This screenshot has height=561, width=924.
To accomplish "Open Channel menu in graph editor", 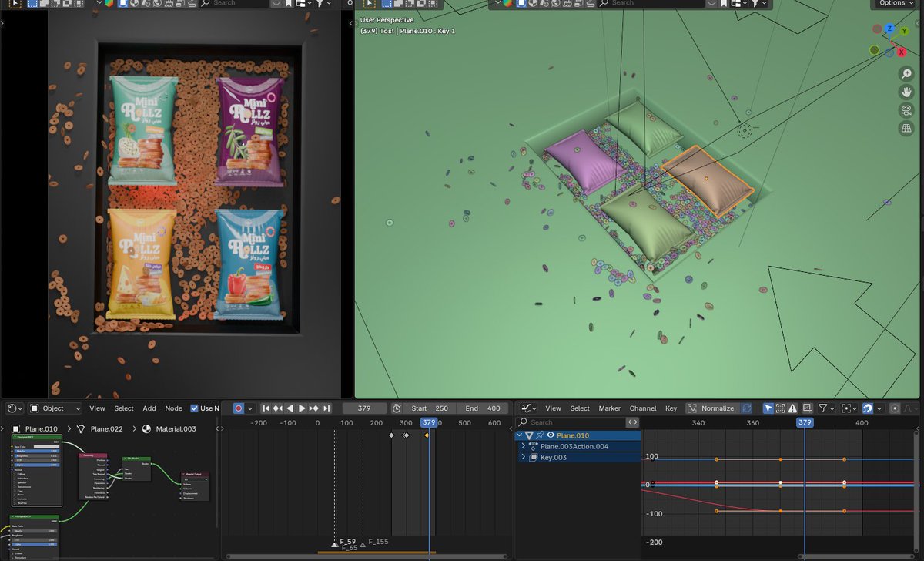I will click(643, 408).
